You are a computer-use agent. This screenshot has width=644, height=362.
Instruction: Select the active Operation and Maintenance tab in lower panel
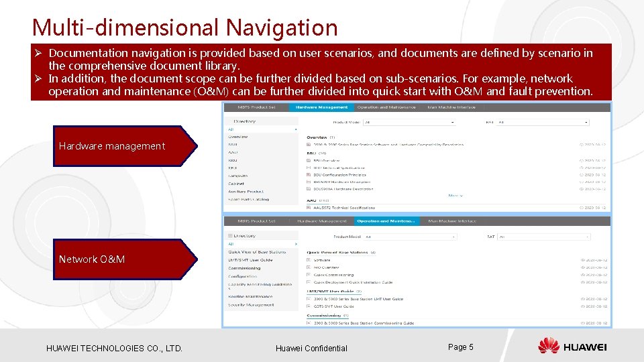pos(386,221)
